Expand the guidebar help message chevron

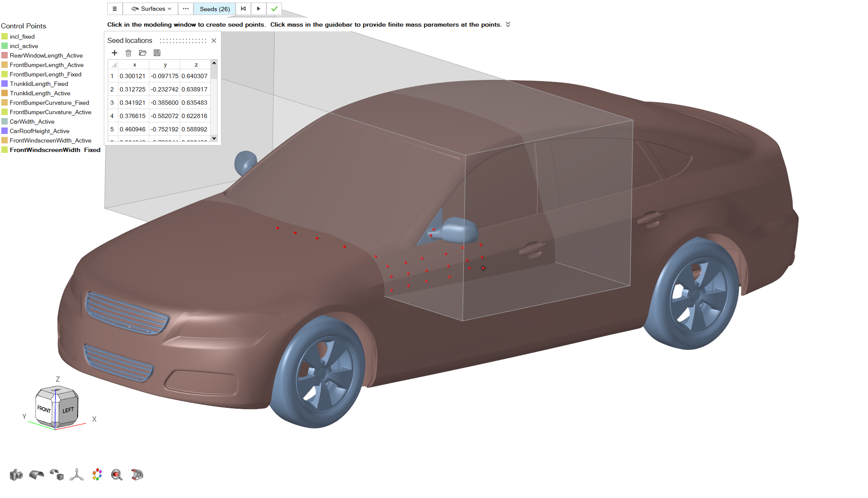[x=508, y=24]
